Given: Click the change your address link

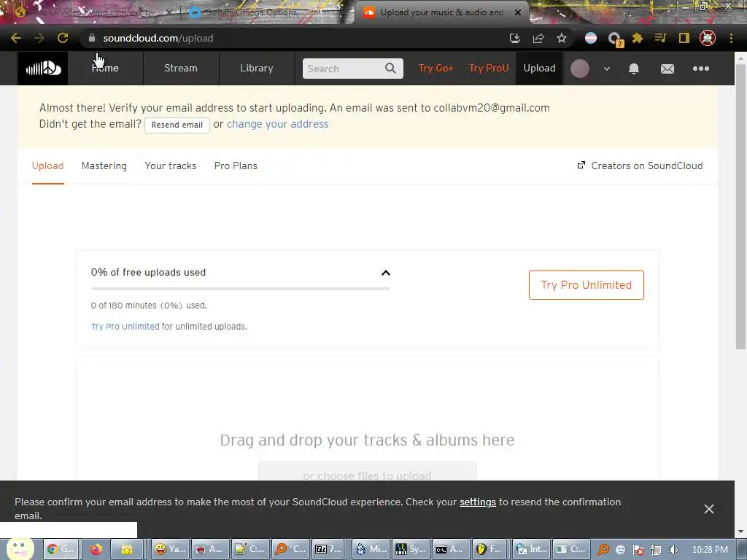Looking at the screenshot, I should [x=278, y=124].
